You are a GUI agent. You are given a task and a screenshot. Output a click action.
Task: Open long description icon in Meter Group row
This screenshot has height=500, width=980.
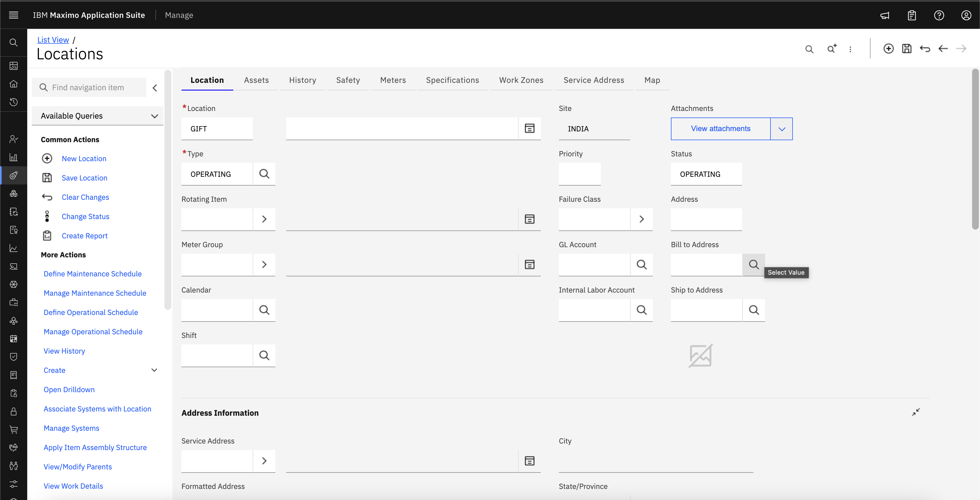pyautogui.click(x=530, y=264)
